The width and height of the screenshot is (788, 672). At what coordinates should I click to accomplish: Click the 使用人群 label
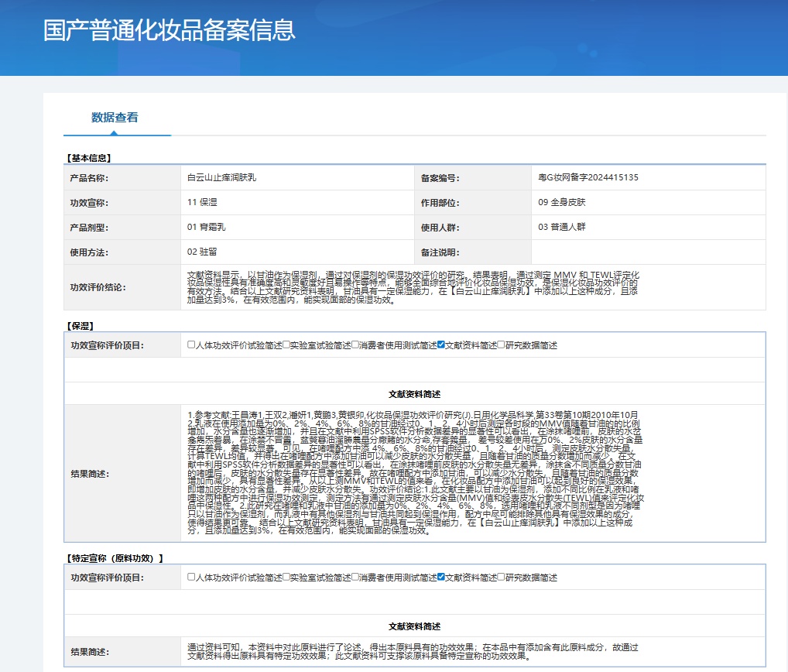click(x=440, y=228)
